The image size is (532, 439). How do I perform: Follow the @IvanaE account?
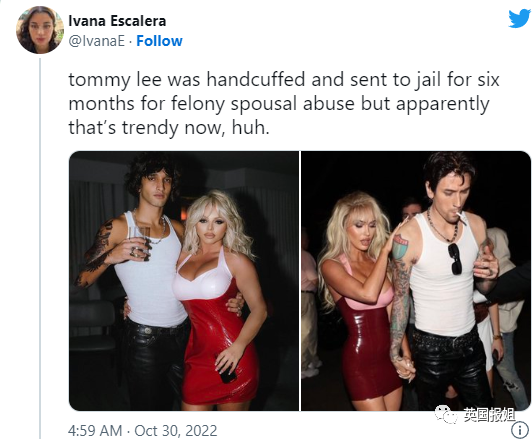tap(159, 41)
